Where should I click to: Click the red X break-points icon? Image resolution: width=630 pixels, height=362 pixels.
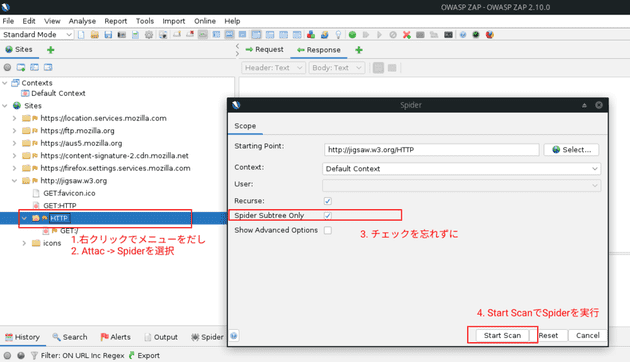(x=407, y=35)
